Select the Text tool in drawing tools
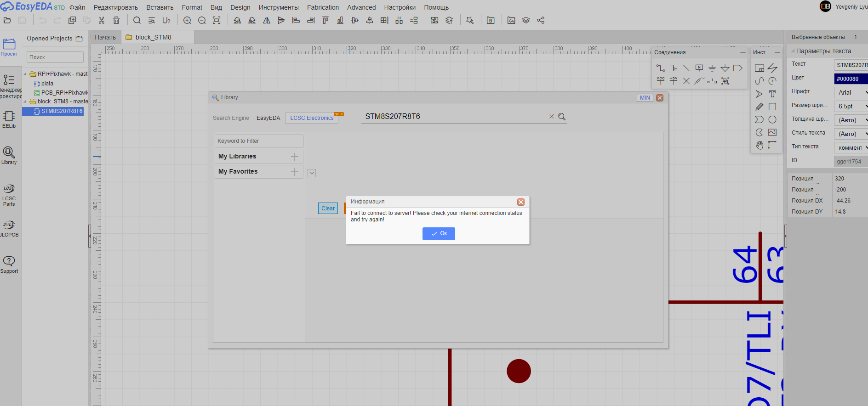868x406 pixels. [x=772, y=94]
